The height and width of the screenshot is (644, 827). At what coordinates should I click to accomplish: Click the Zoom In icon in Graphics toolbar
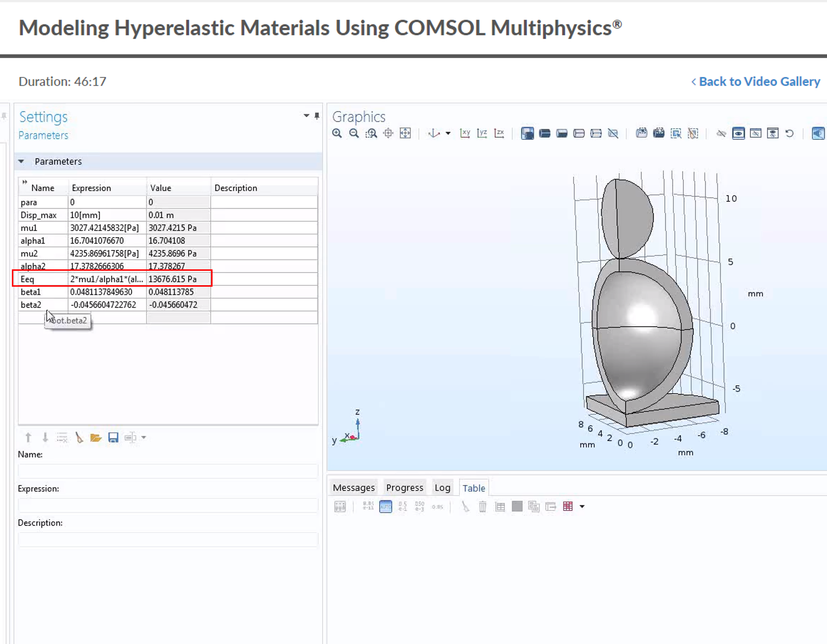pyautogui.click(x=337, y=133)
